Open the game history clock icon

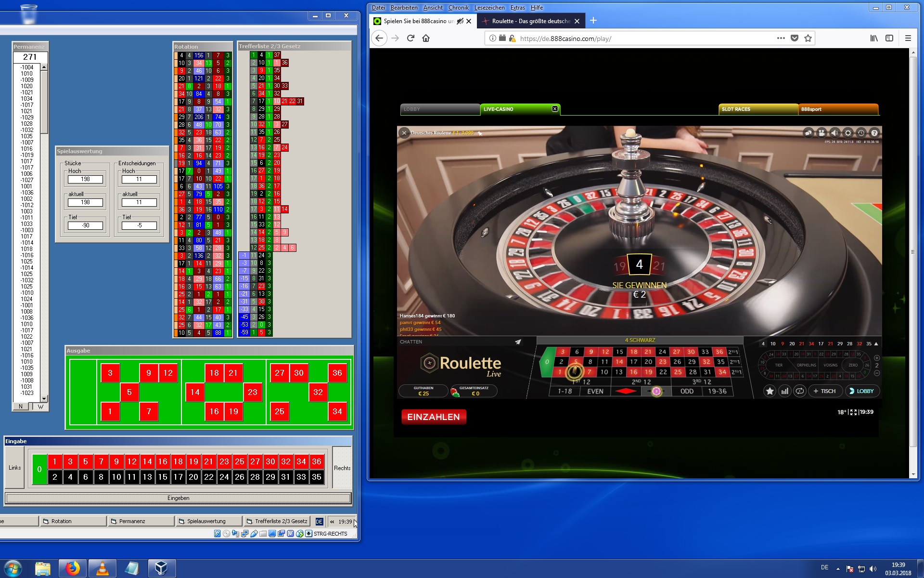pyautogui.click(x=861, y=133)
